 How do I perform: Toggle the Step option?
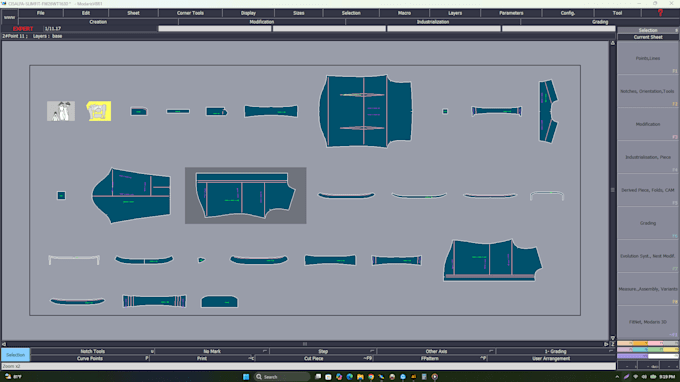(323, 351)
